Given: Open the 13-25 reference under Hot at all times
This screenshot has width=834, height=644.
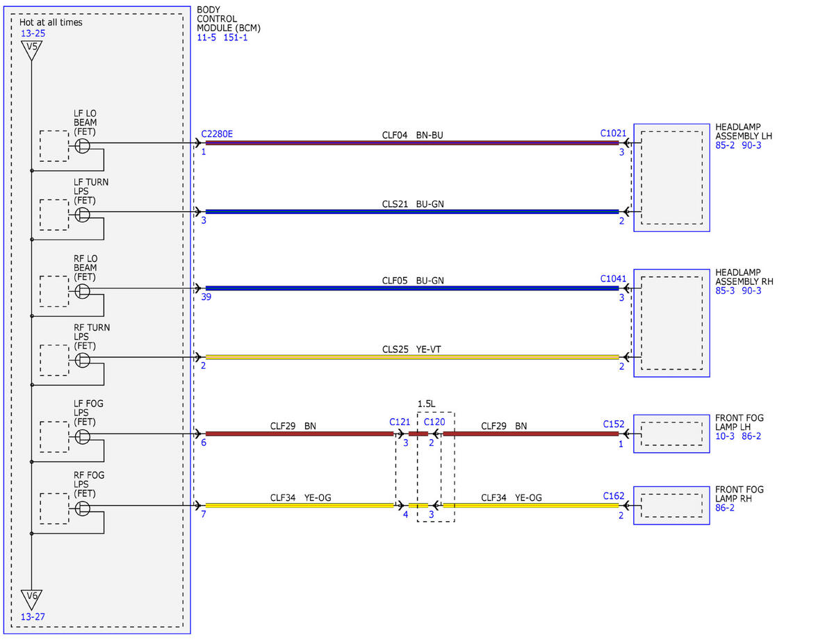Looking at the screenshot, I should pos(31,33).
